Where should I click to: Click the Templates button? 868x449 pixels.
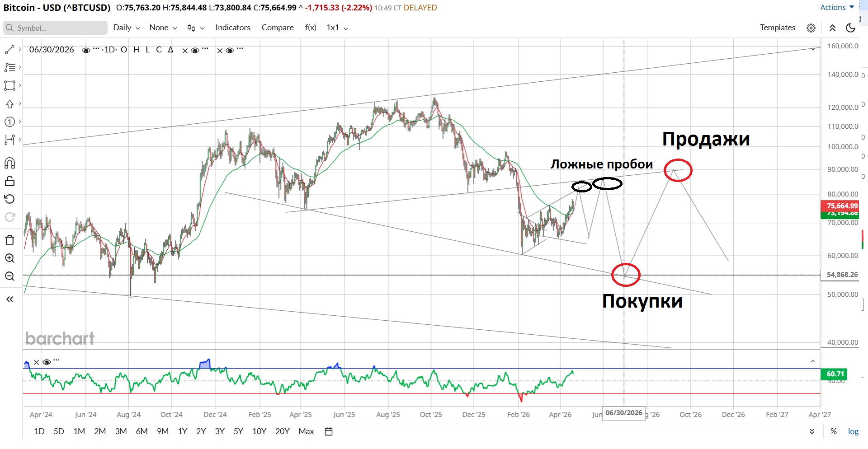click(777, 28)
